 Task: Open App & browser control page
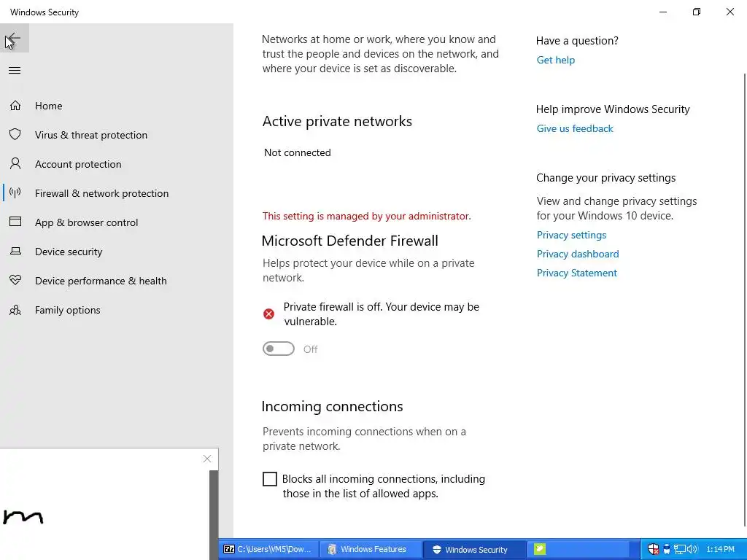coord(86,222)
